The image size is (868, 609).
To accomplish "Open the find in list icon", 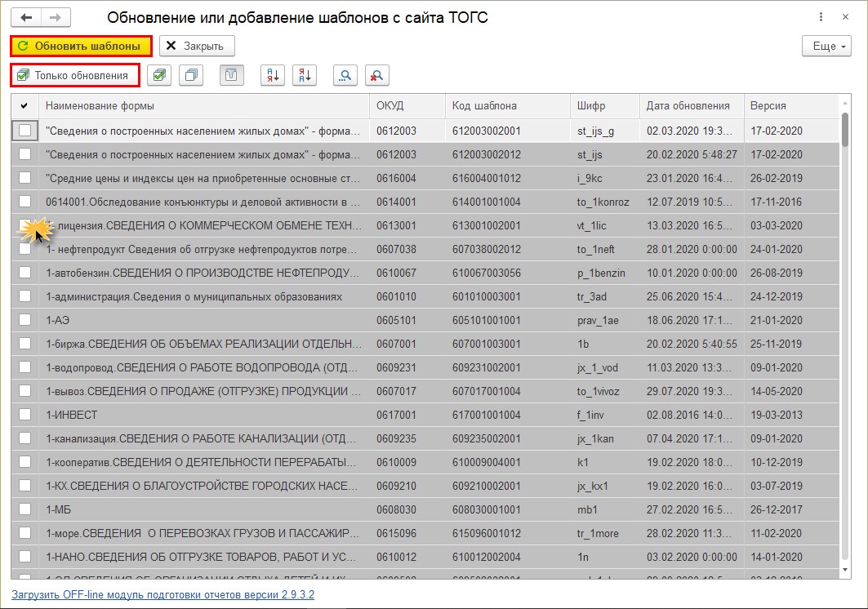I will click(345, 75).
